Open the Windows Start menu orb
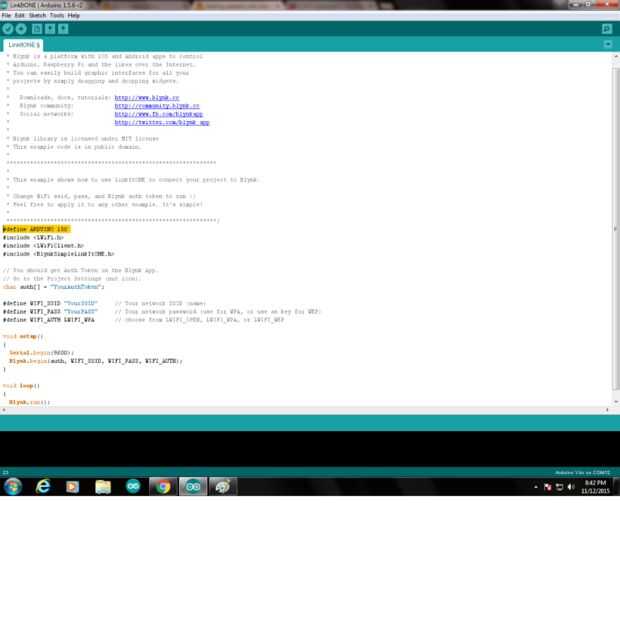This screenshot has height=620, width=620. [13, 486]
